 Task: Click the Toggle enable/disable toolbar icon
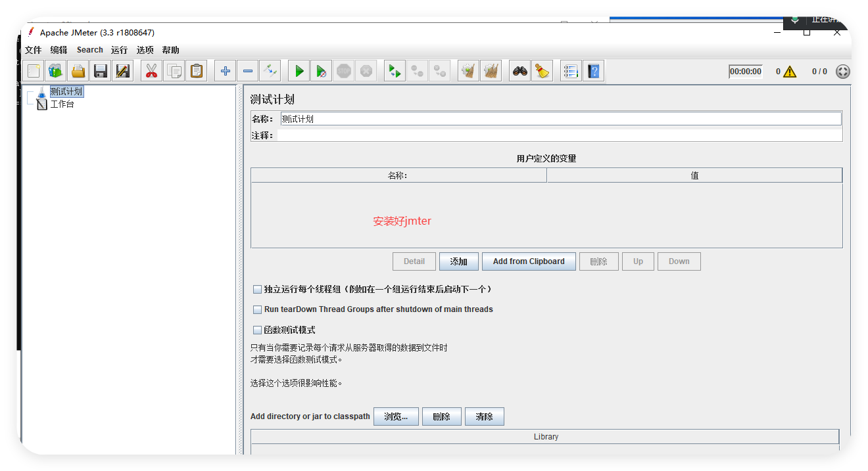(x=270, y=71)
